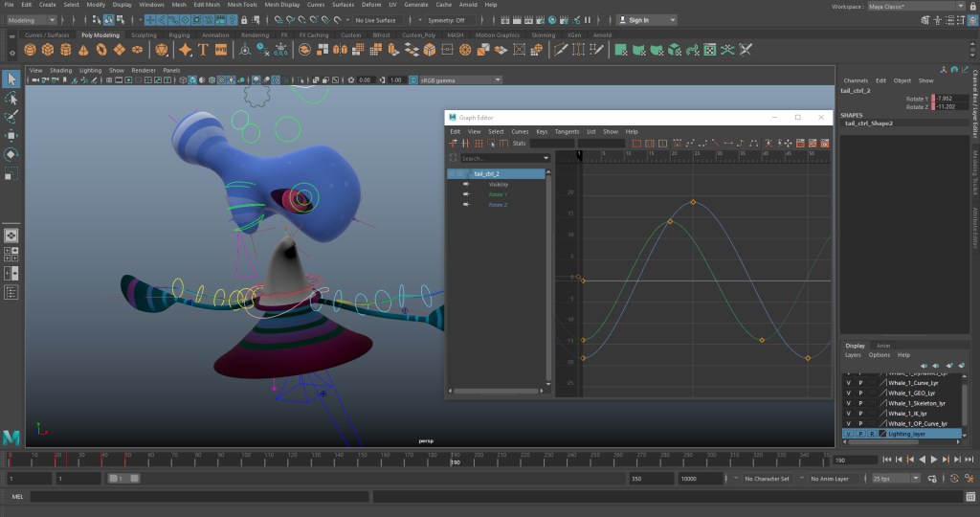Select Rotate Z channel in Graph Editor outliner
Viewport: 980px width, 517px height.
(498, 205)
